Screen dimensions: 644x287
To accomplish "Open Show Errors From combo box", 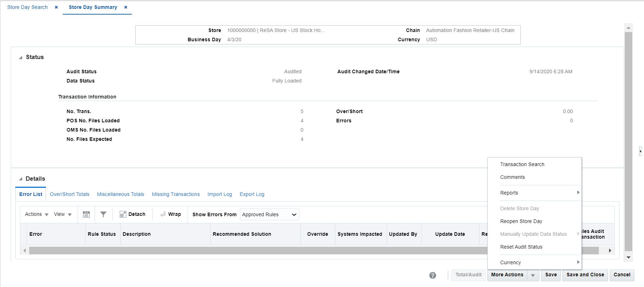I will coord(269,214).
